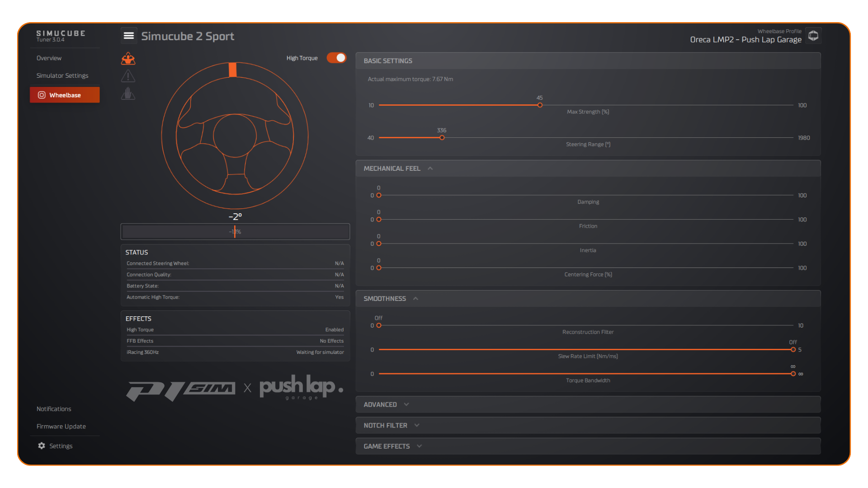Click the Wheelbase icon in the sidebar
868x488 pixels.
click(x=42, y=95)
